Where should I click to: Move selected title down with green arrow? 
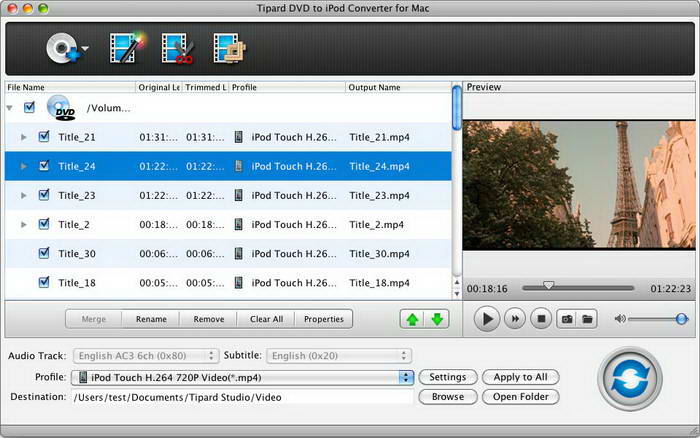(x=437, y=319)
